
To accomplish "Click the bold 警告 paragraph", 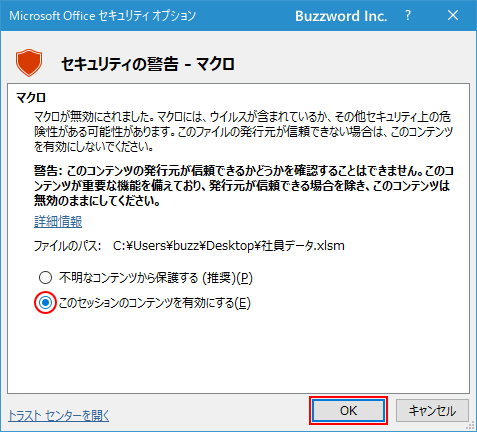I will click(x=243, y=186).
